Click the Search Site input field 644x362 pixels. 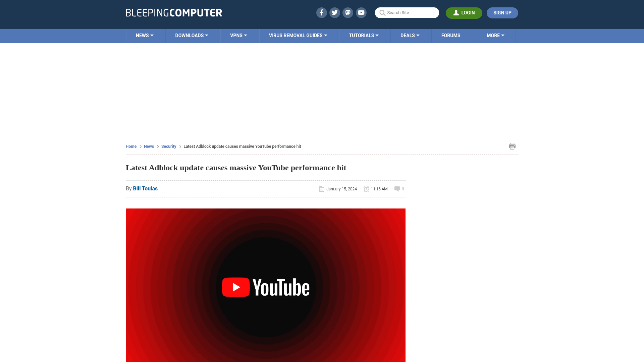[x=407, y=12]
